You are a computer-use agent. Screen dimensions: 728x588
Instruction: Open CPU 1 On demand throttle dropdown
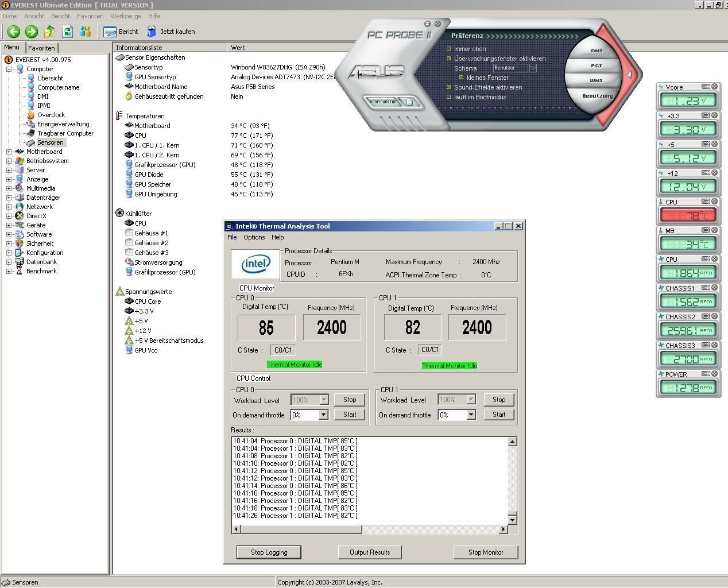coord(471,415)
